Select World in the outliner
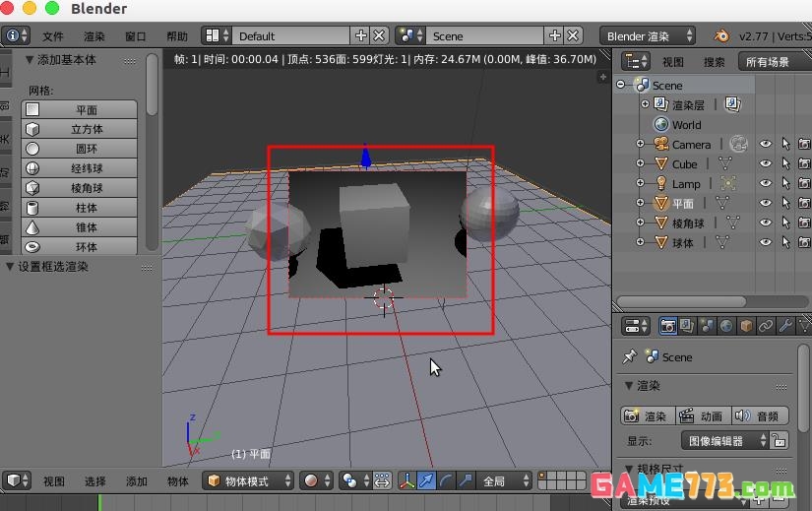Image resolution: width=812 pixels, height=511 pixels. (686, 125)
